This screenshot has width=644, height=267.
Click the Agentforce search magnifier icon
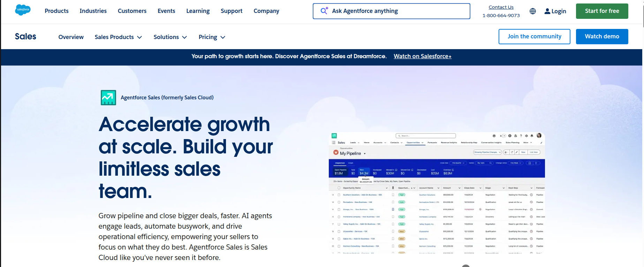coord(324,11)
